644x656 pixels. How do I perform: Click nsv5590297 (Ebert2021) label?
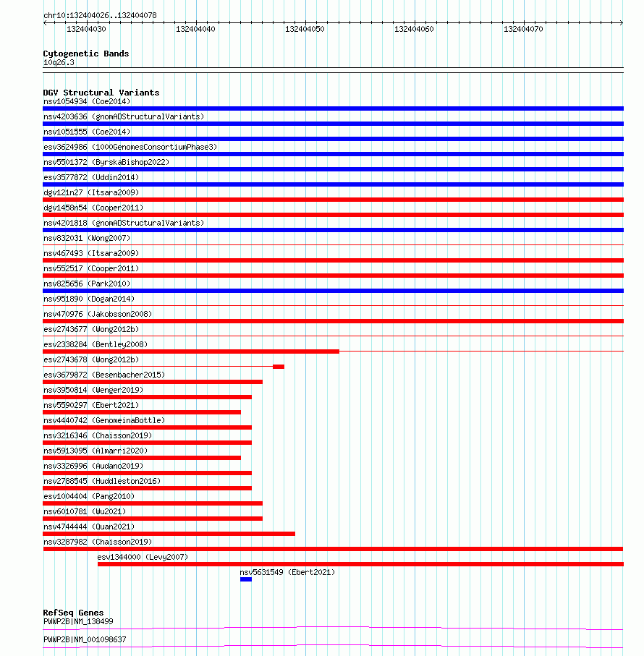coord(91,405)
